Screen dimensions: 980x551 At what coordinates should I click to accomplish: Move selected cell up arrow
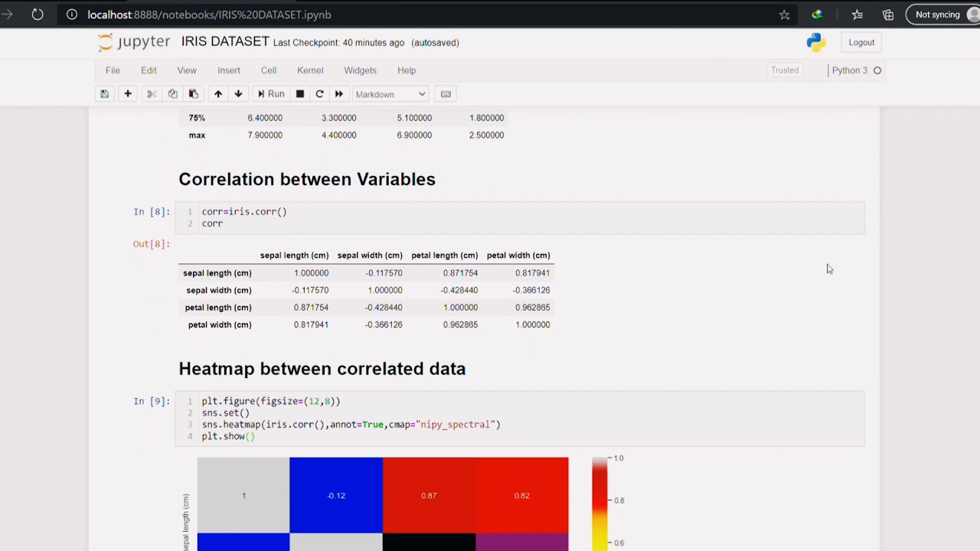pos(218,94)
